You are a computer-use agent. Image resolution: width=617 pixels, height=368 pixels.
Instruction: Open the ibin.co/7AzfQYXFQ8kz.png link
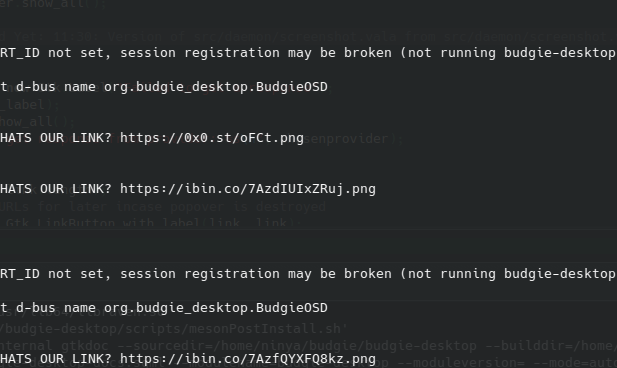pos(248,359)
